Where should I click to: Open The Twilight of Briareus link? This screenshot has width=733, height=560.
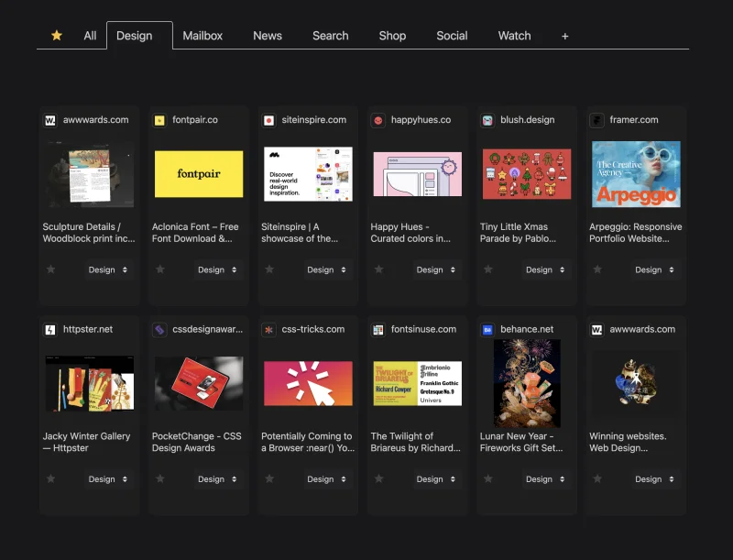point(416,442)
